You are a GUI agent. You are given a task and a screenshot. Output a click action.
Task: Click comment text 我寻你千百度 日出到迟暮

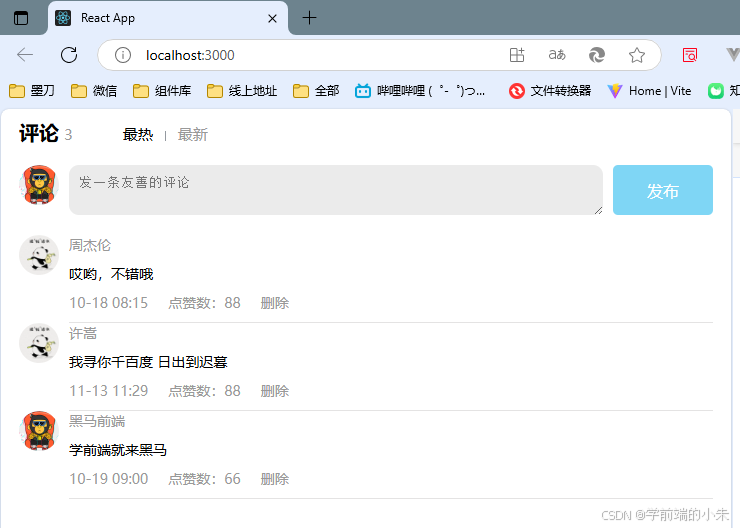pyautogui.click(x=148, y=362)
